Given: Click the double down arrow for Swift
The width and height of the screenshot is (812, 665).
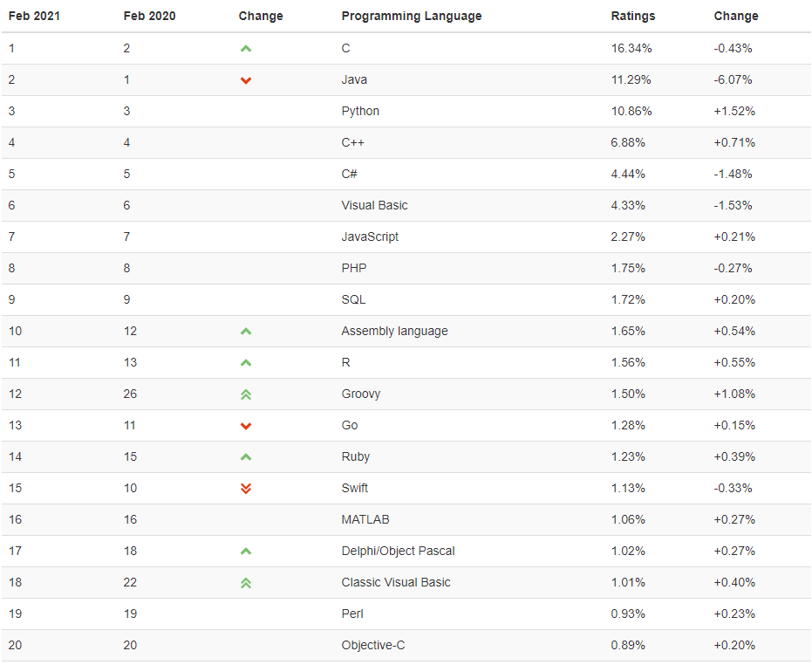Looking at the screenshot, I should point(246,489).
